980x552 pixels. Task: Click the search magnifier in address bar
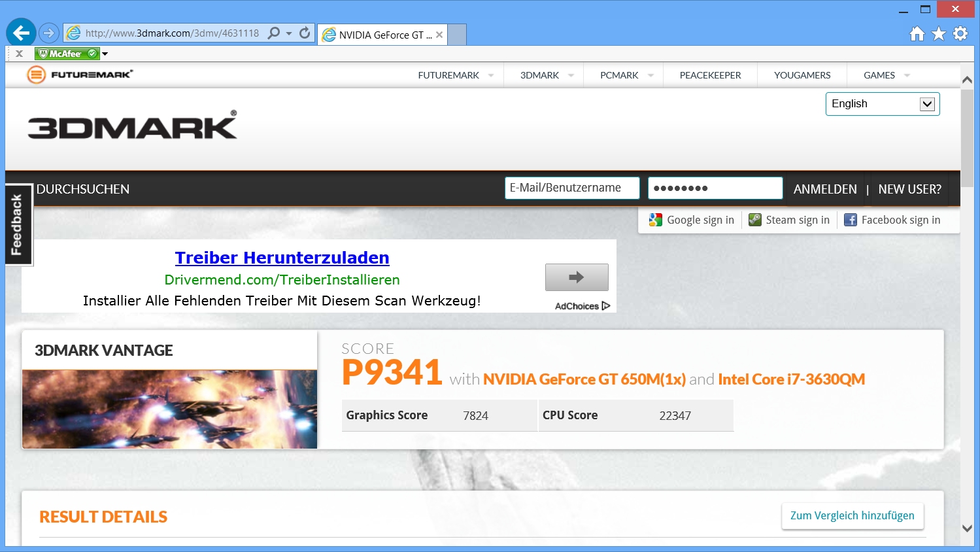274,33
